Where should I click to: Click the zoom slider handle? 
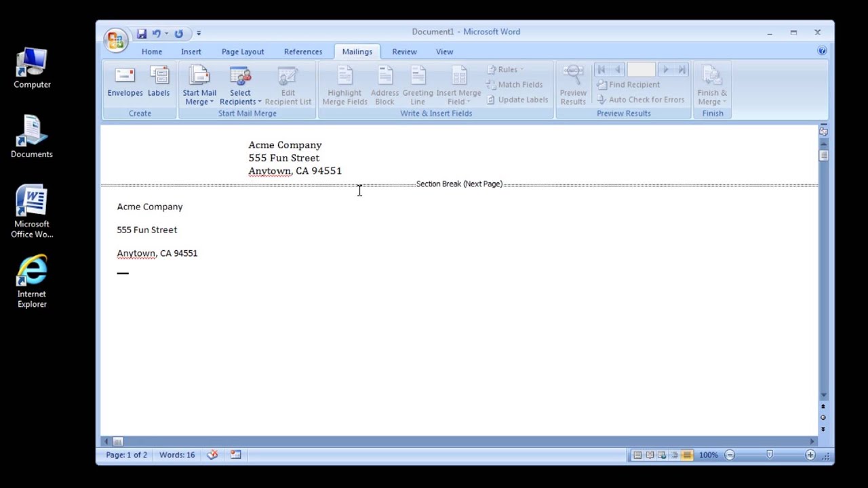(x=770, y=455)
